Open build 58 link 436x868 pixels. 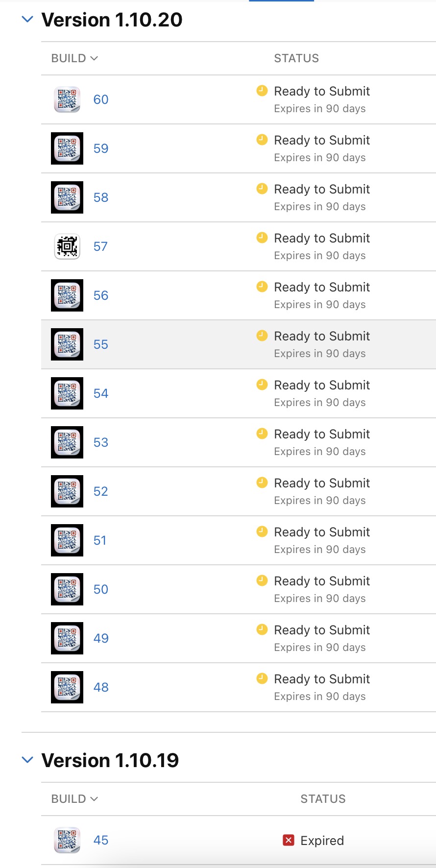[x=101, y=197]
